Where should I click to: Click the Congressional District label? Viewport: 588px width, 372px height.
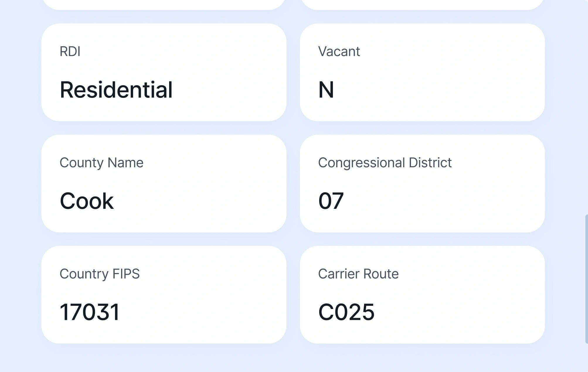tap(385, 163)
